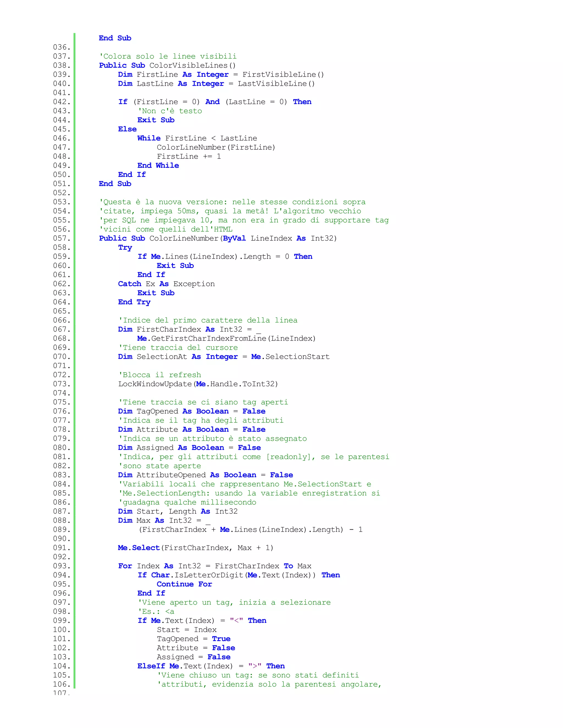Viewport: 563px width, 728px height.
Task: Click line number 093.
Action: click(x=62, y=566)
